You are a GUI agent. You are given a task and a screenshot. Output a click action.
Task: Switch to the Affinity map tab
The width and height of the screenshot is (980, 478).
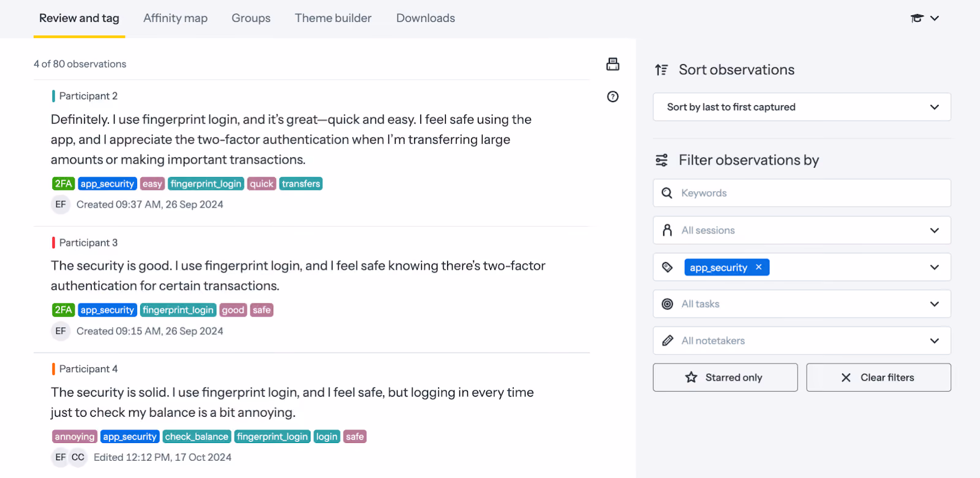(175, 18)
